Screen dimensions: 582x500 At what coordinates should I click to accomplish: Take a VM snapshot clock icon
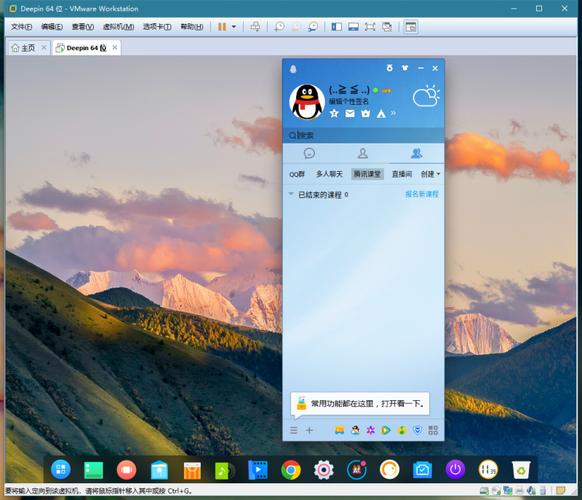pyautogui.click(x=279, y=27)
